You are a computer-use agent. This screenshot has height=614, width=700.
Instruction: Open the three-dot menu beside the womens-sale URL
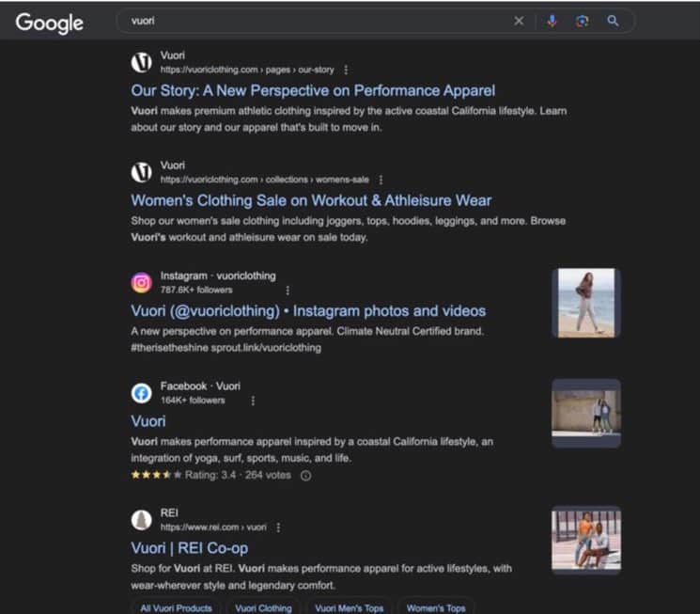click(381, 180)
